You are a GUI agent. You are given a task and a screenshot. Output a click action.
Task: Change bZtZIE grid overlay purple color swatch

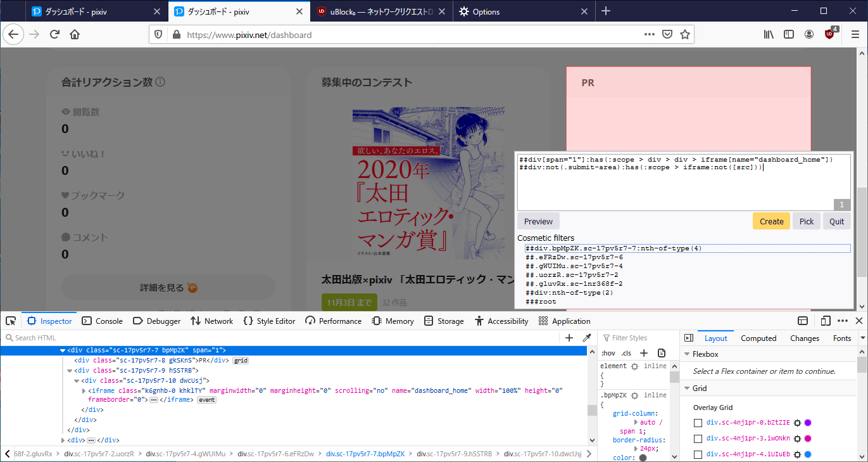click(x=808, y=423)
